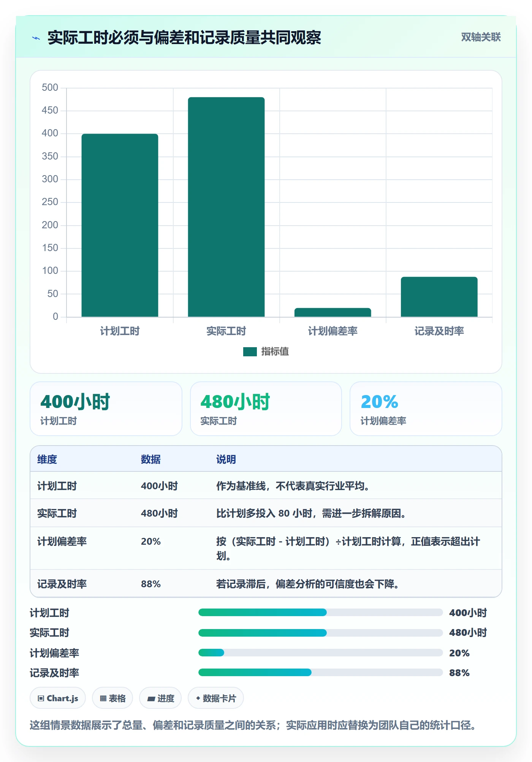Click the 计划偏差率 x-axis label under the chart
Screen dimensions: 532x762
[332, 331]
